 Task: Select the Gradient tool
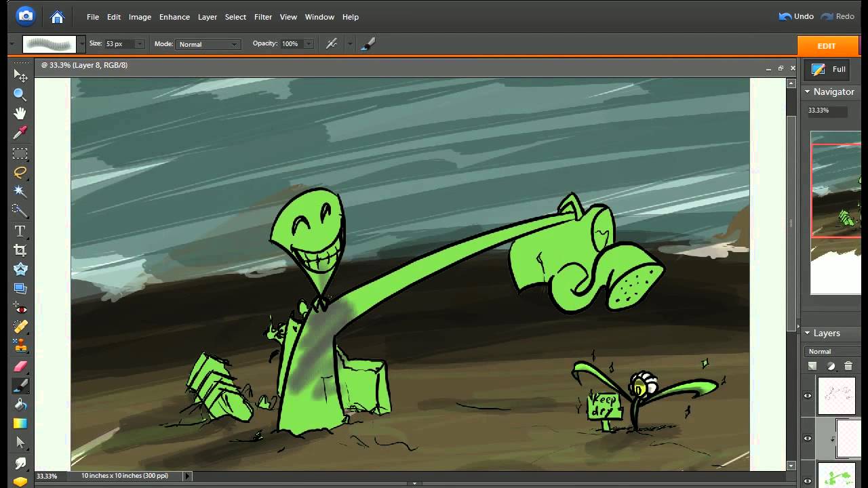20,424
